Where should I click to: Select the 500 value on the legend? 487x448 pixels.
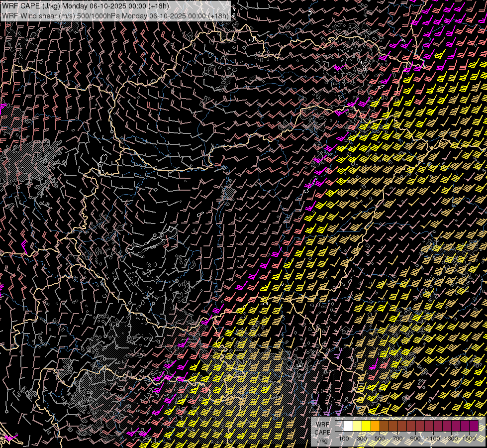click(380, 439)
